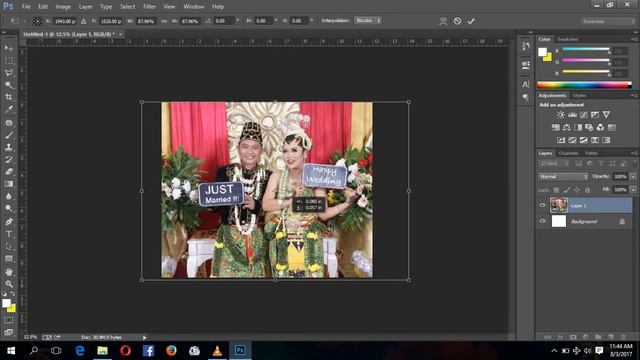Click the X position input field

pyautogui.click(x=64, y=21)
